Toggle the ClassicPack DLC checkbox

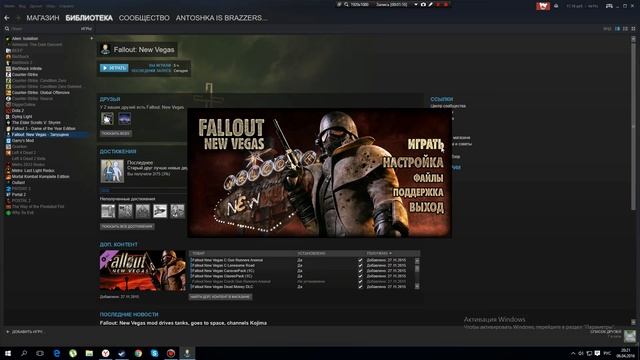point(360,276)
